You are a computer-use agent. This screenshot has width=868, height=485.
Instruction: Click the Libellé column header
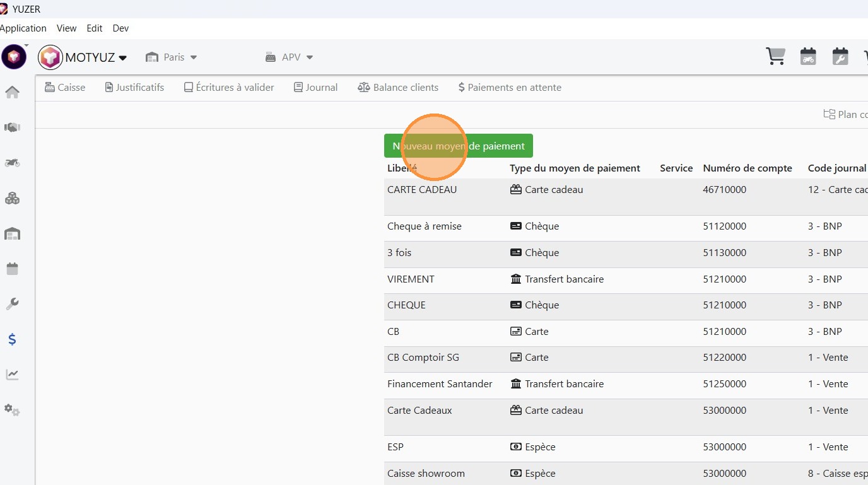coord(402,168)
